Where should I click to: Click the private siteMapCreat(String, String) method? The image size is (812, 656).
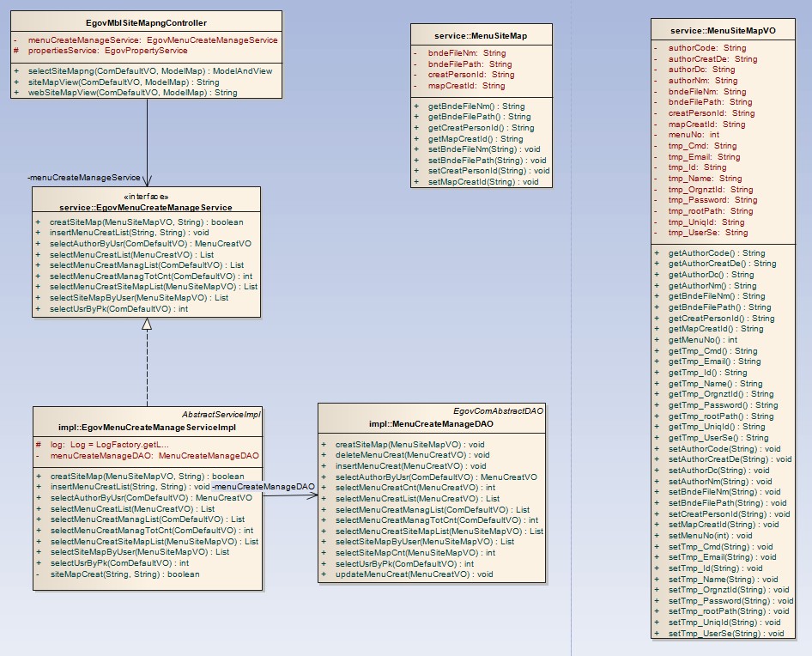click(x=124, y=574)
